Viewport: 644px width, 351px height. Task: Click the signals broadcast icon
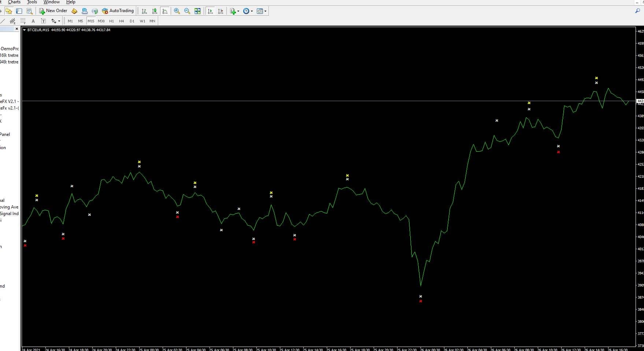[x=95, y=11]
